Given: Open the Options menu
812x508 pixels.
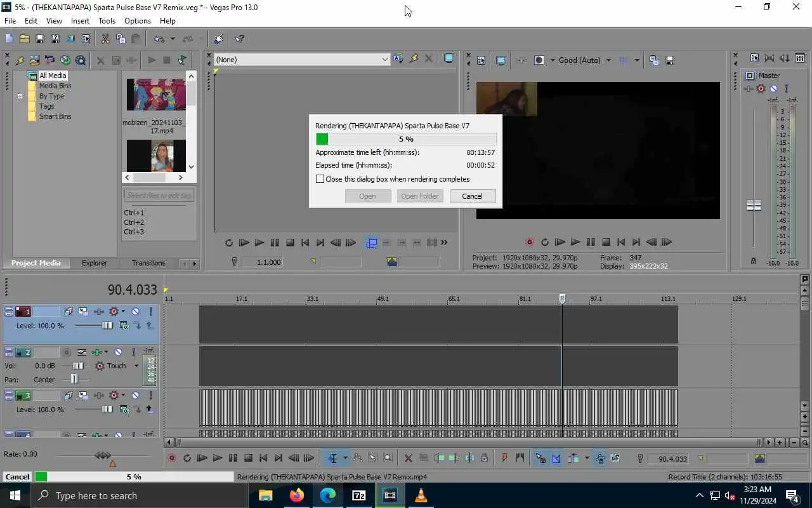Looking at the screenshot, I should [x=138, y=21].
